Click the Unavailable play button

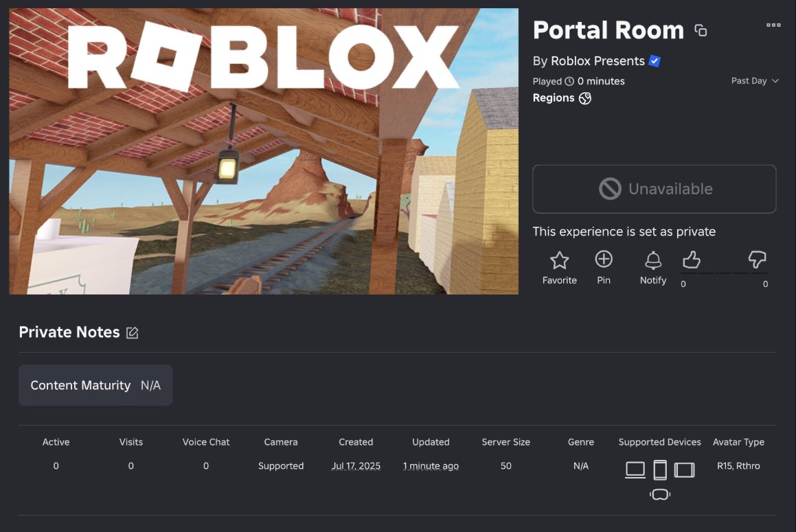pos(654,189)
